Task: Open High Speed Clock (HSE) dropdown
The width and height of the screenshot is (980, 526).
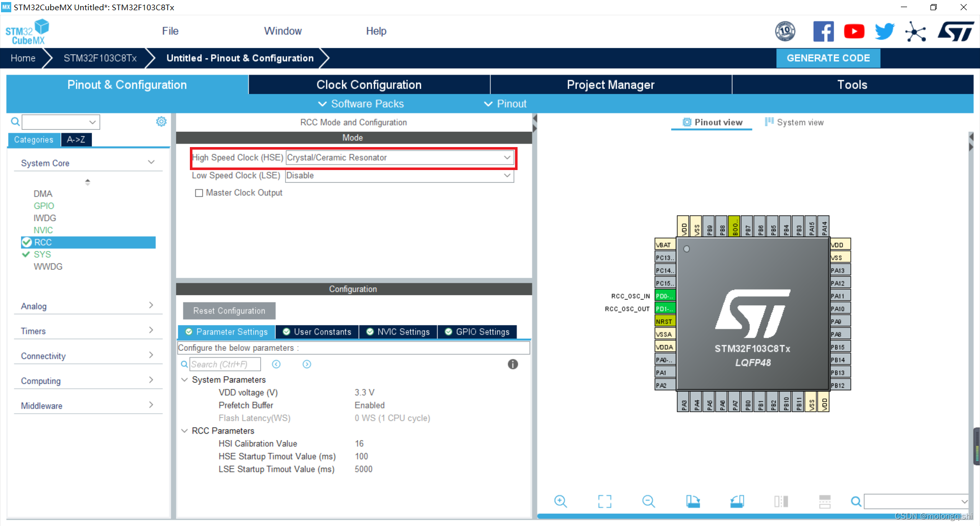Action: click(x=400, y=157)
